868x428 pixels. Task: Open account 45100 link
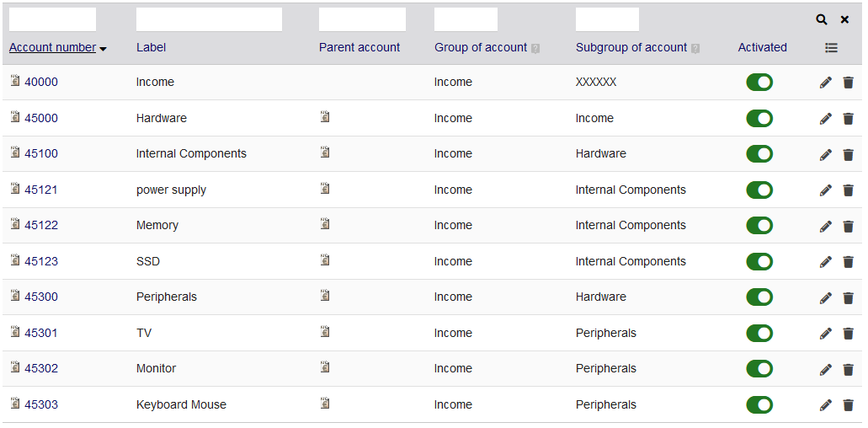pyautogui.click(x=41, y=153)
